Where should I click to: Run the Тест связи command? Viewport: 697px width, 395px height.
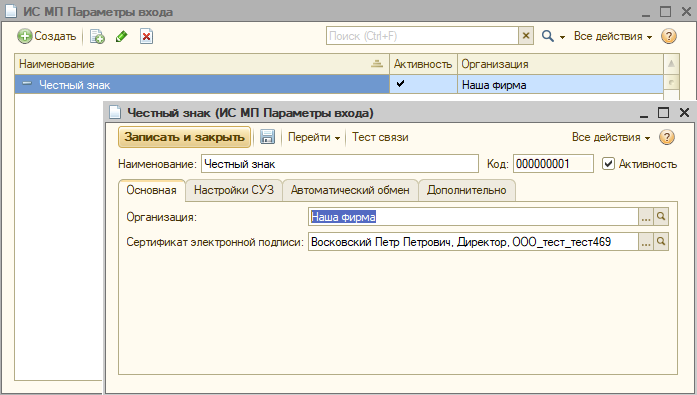(x=380, y=137)
